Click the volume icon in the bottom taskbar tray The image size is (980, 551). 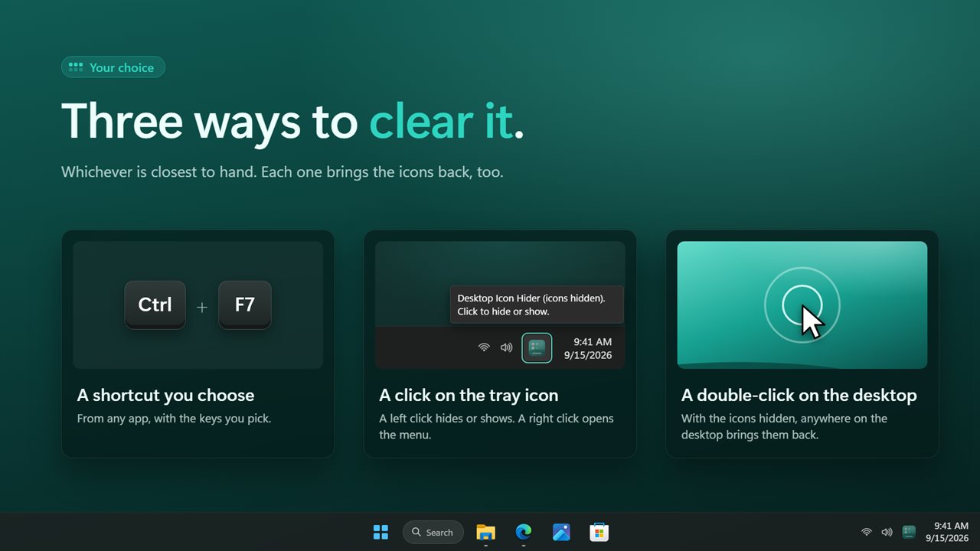point(887,532)
